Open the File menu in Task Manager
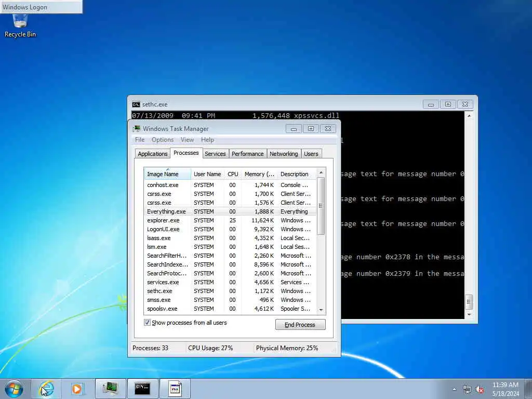Image resolution: width=532 pixels, height=399 pixels. pyautogui.click(x=139, y=140)
